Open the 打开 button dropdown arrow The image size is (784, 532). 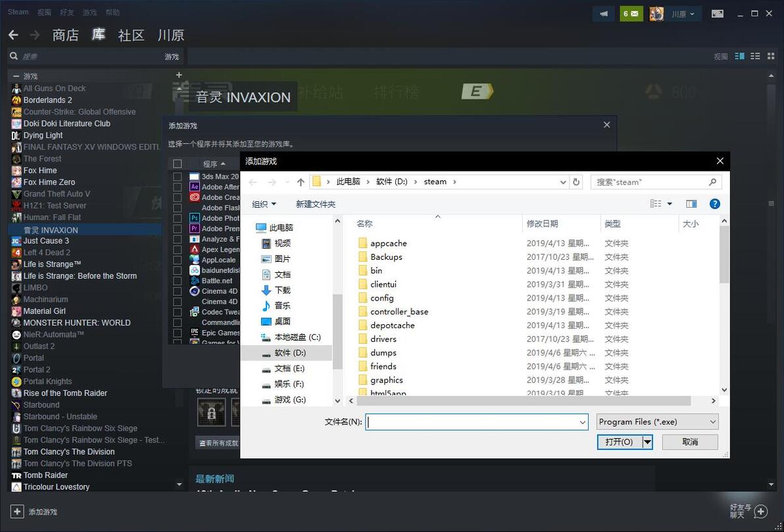pos(647,442)
